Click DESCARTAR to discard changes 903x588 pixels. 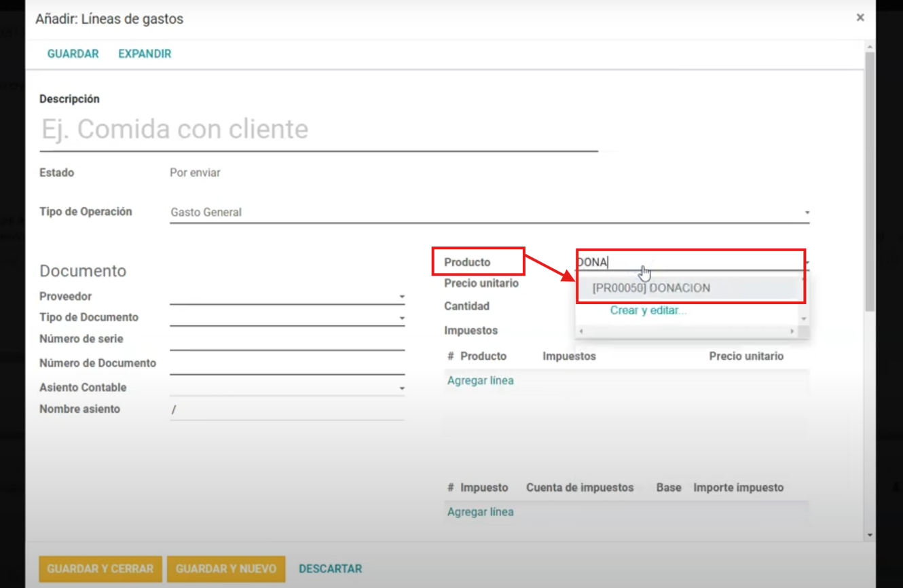[330, 569]
